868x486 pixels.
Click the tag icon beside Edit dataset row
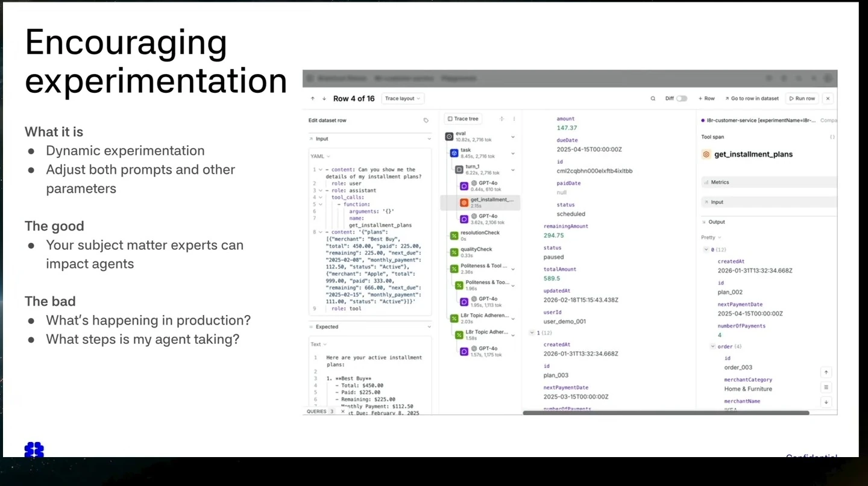click(426, 120)
